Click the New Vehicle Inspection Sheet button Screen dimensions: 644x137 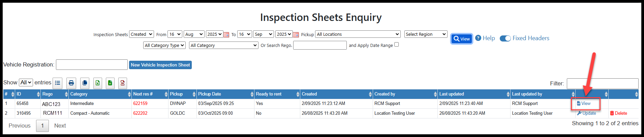(x=160, y=65)
